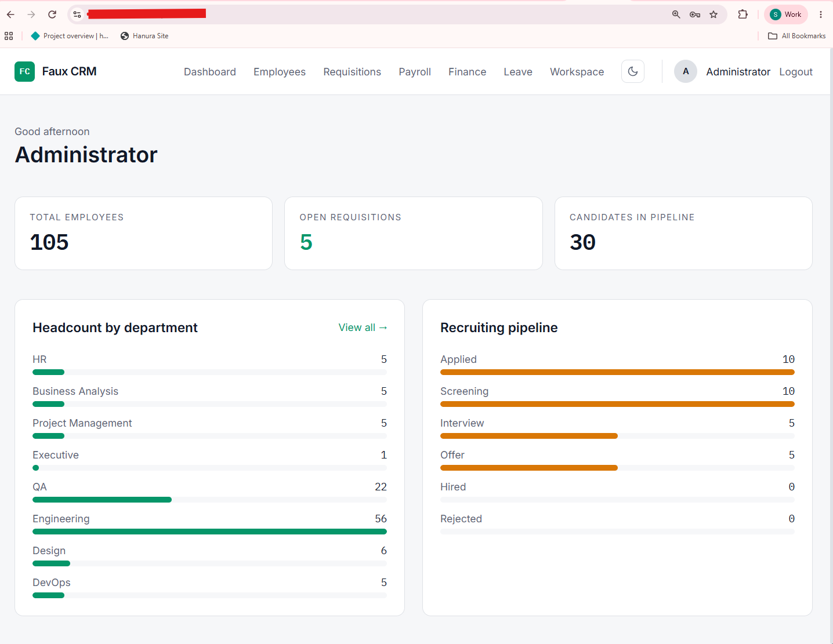Screen dimensions: 833x644
Task: Click the Applied pipeline progress bar
Action: point(617,372)
